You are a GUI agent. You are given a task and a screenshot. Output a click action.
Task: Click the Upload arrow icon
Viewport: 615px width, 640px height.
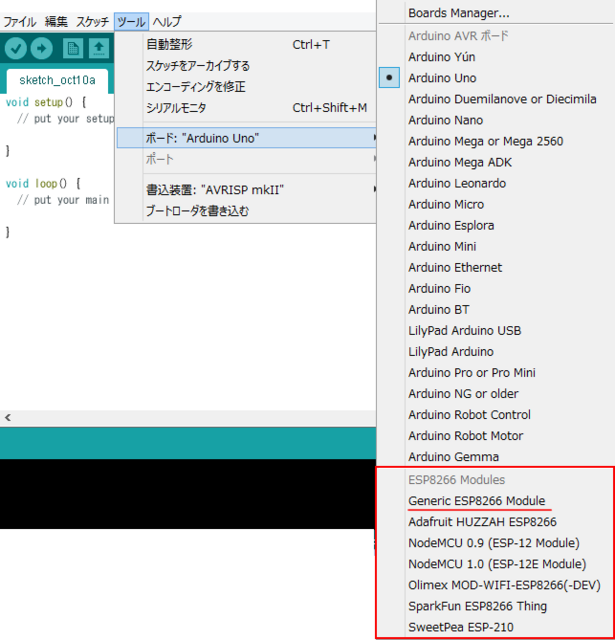click(42, 49)
